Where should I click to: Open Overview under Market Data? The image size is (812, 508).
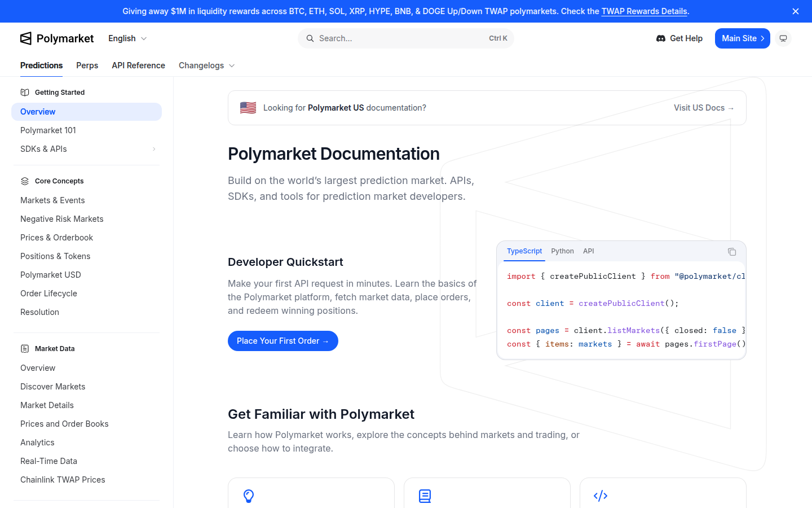tap(86, 368)
